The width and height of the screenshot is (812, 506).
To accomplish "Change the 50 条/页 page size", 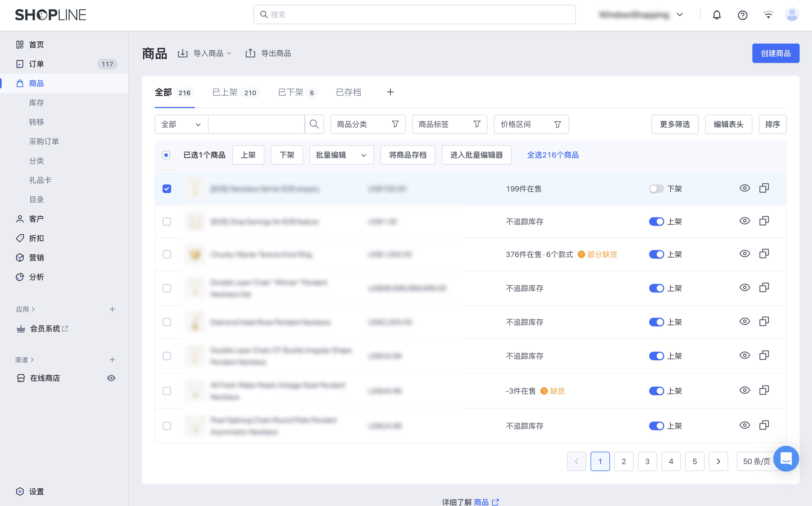I will pos(757,462).
